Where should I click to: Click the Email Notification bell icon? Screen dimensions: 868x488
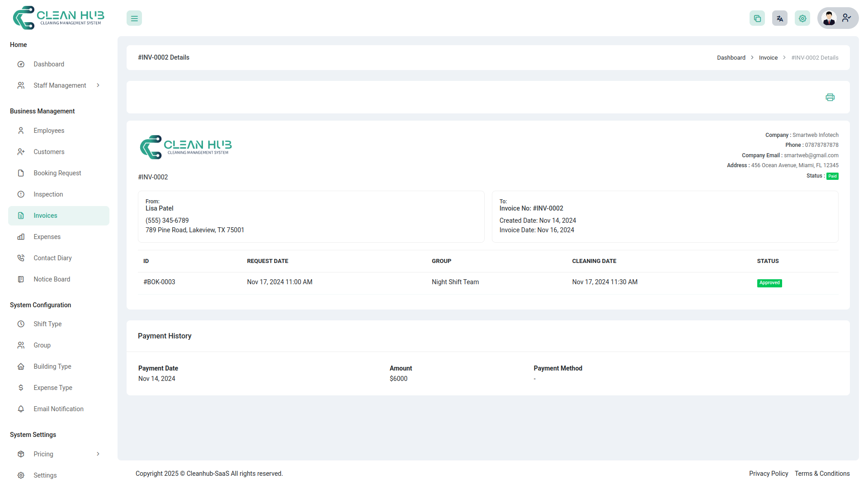click(21, 409)
